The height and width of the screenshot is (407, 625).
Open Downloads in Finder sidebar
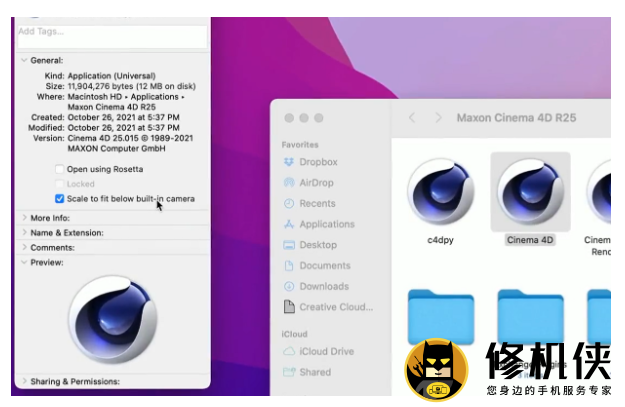[324, 286]
